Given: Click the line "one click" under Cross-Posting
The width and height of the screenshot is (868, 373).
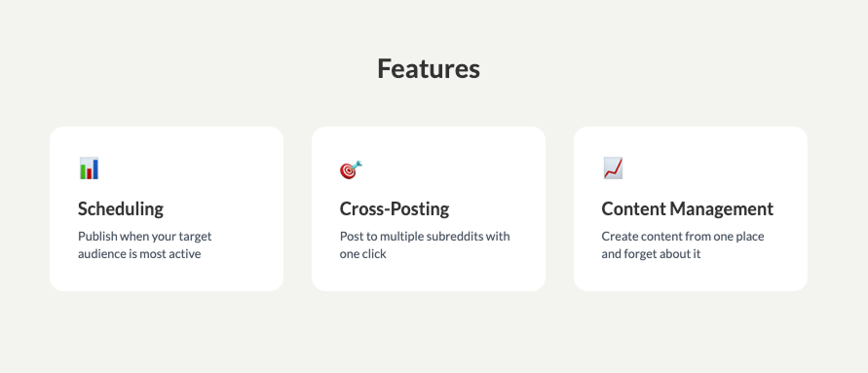Looking at the screenshot, I should coord(362,254).
